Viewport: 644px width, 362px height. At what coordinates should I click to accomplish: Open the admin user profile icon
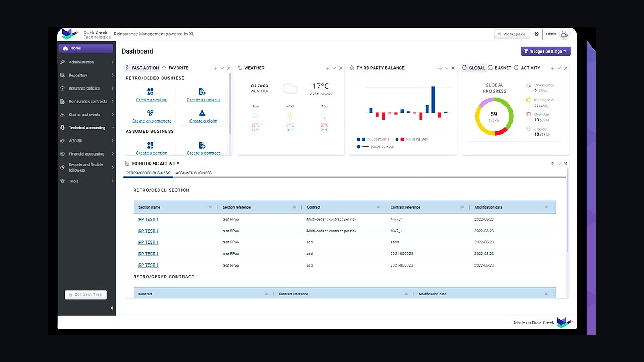564,34
